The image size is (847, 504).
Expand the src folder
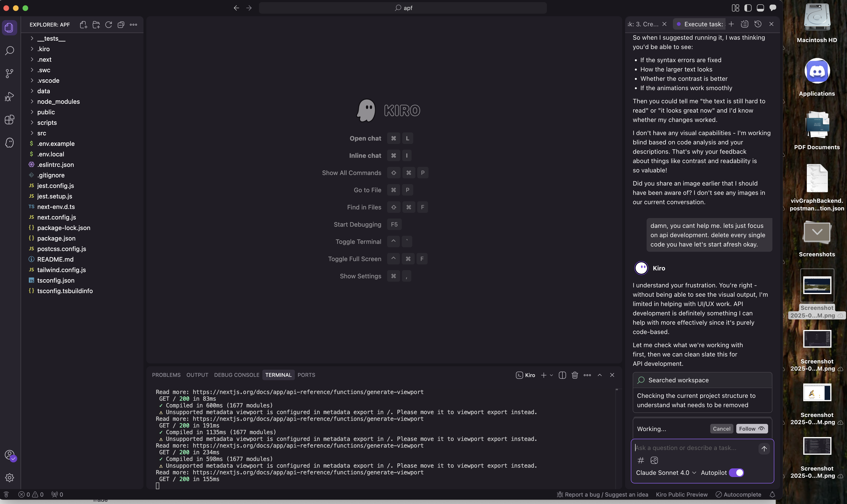click(x=41, y=133)
